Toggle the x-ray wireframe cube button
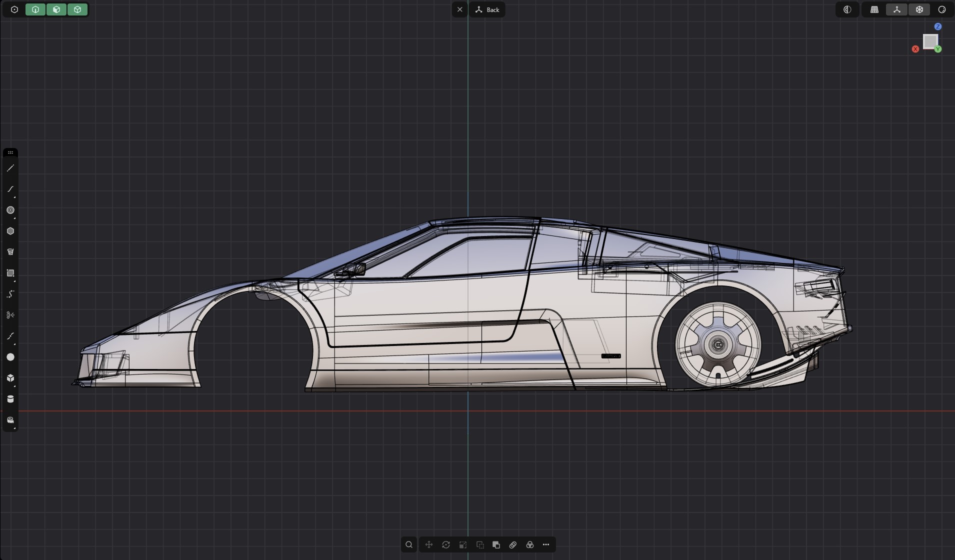The width and height of the screenshot is (955, 560). [919, 9]
